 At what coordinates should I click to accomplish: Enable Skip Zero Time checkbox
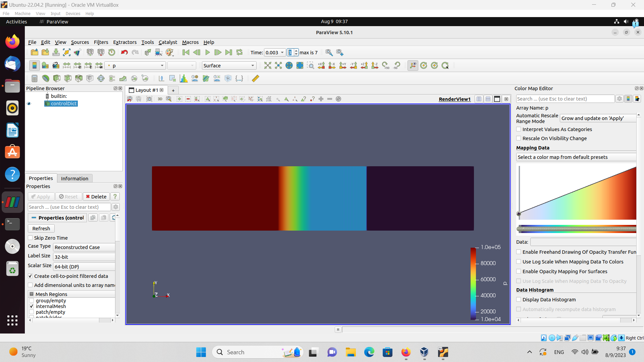[x=31, y=238]
